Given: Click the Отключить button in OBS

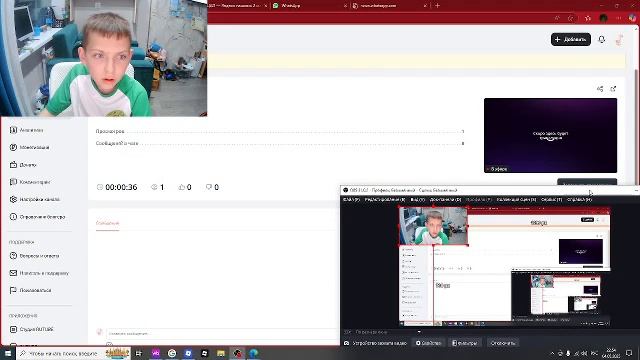Looking at the screenshot, I should pyautogui.click(x=502, y=343).
